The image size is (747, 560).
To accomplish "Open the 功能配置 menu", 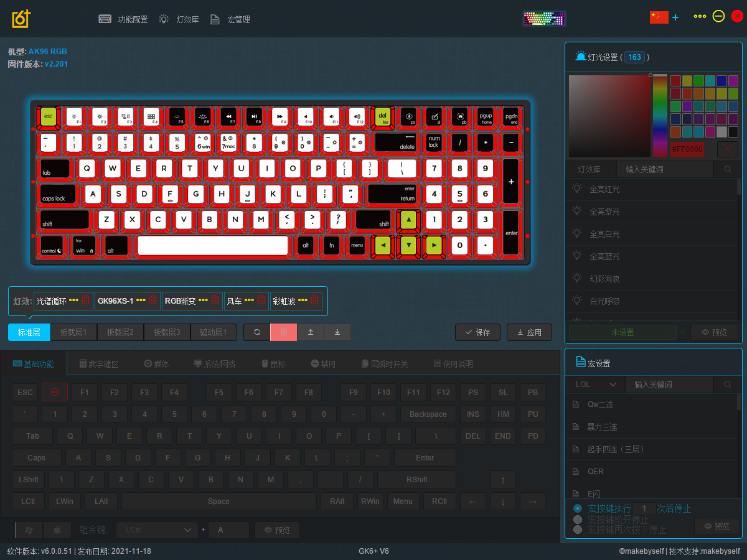I will pos(123,19).
